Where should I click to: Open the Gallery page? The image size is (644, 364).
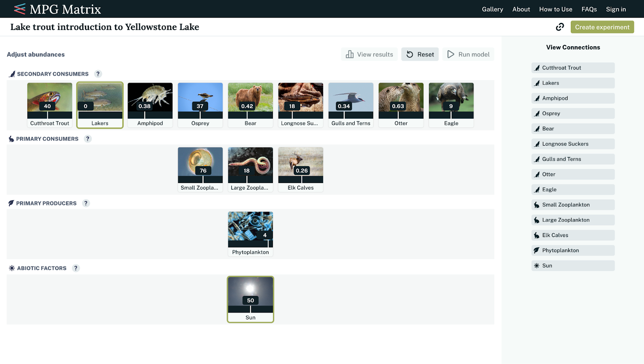click(x=493, y=9)
